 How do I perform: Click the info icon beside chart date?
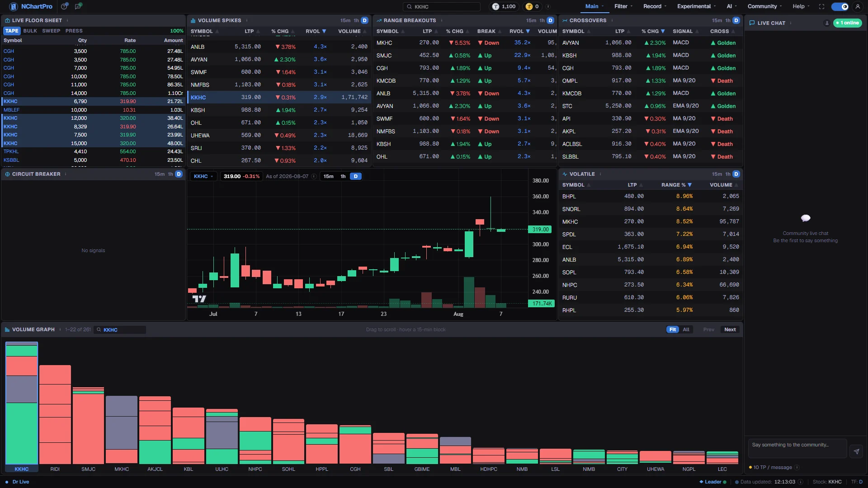point(314,176)
